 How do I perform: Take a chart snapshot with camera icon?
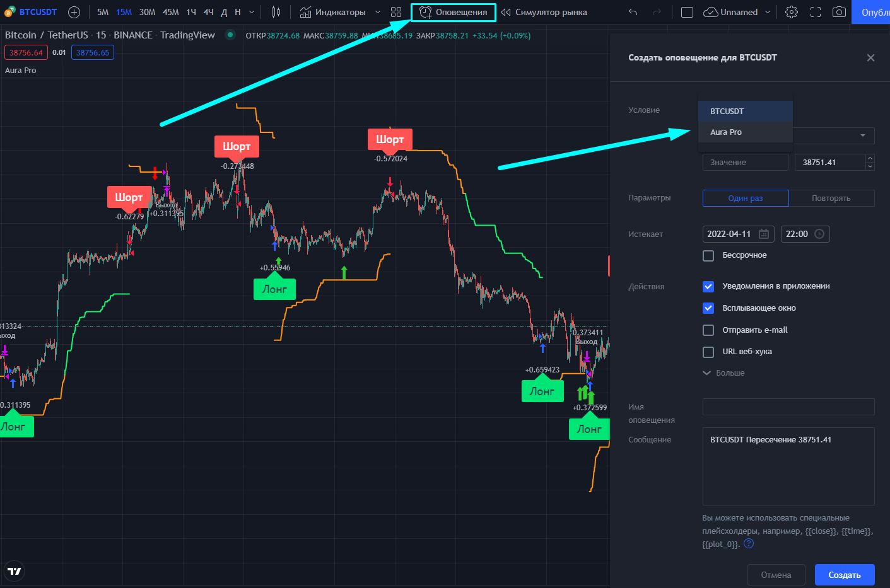click(839, 12)
